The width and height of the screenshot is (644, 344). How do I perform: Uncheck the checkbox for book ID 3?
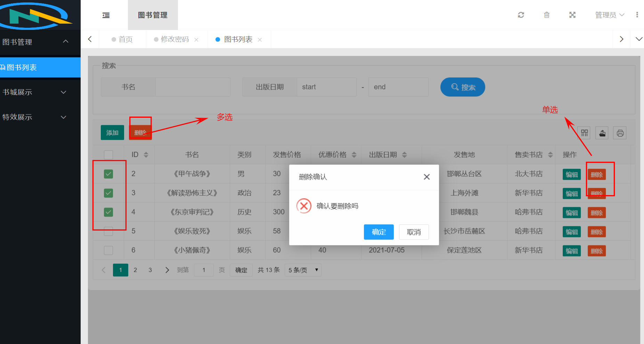[108, 193]
